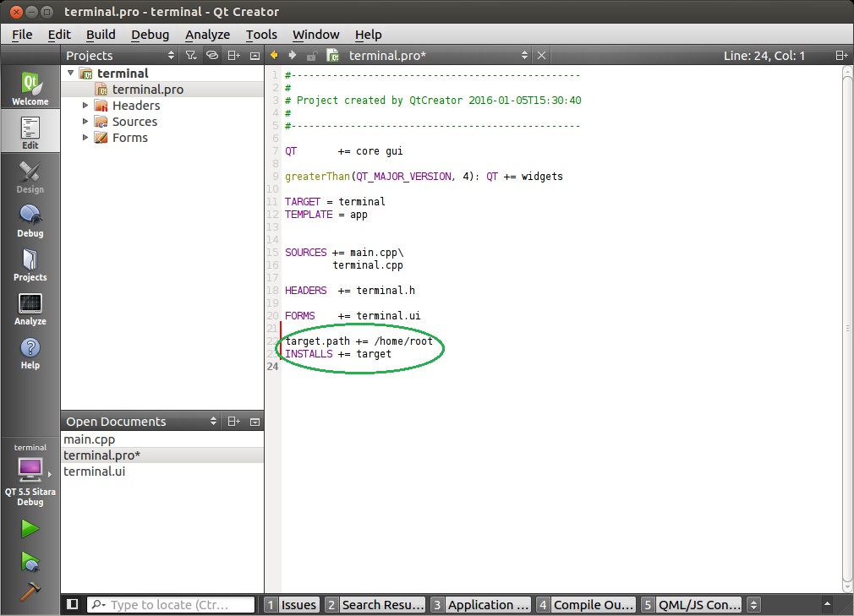854x616 pixels.
Task: Select terminal.ui in Open Documents
Action: click(x=162, y=472)
